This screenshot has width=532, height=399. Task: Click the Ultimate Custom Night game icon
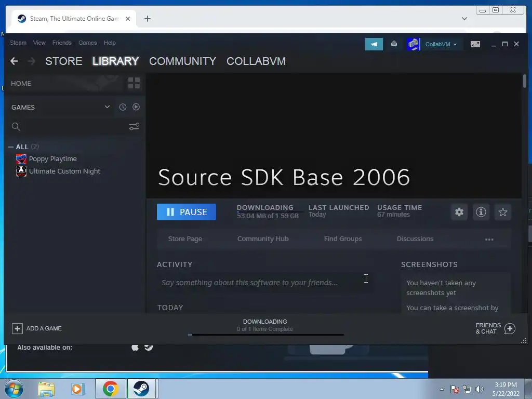[21, 171]
